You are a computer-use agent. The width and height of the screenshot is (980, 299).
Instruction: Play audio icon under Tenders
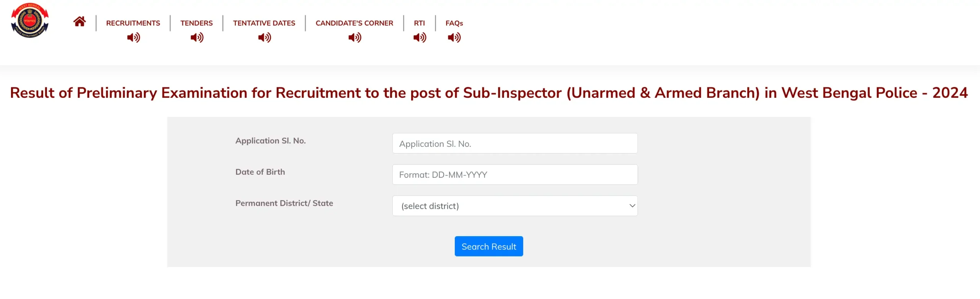[x=197, y=38]
